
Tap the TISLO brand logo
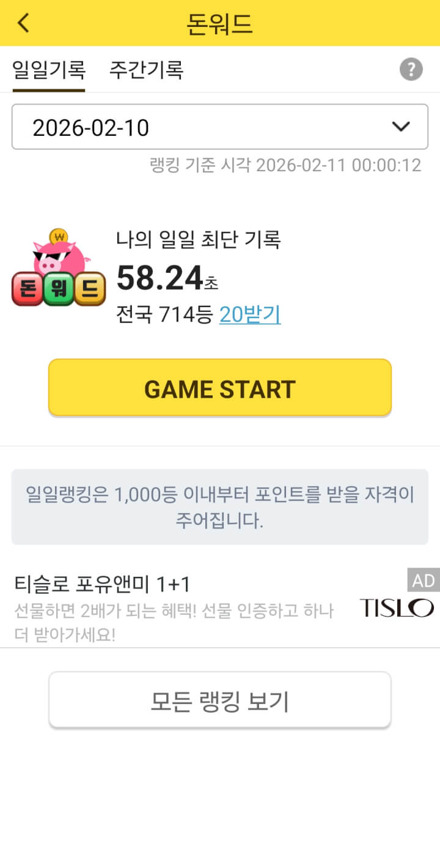coord(397,607)
